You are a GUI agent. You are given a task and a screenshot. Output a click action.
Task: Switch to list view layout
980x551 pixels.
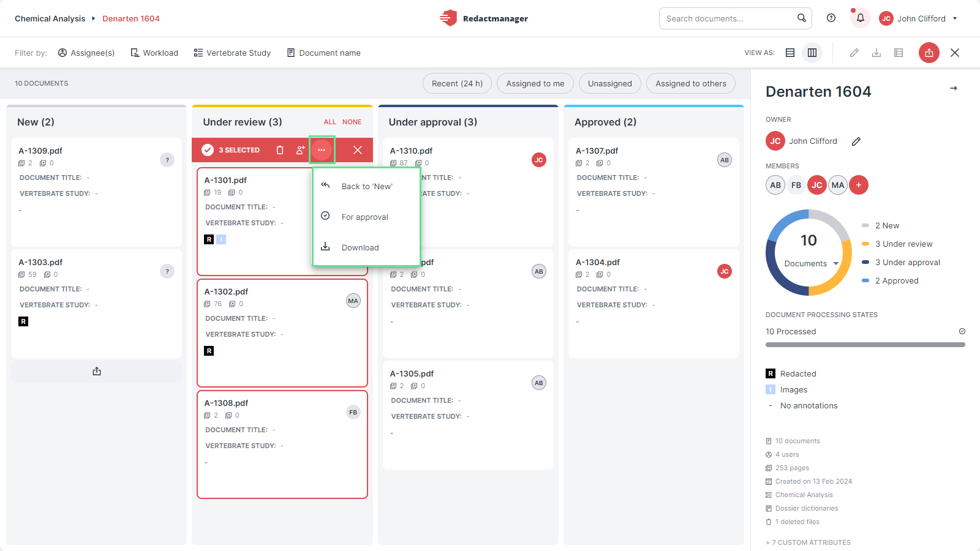pyautogui.click(x=790, y=53)
